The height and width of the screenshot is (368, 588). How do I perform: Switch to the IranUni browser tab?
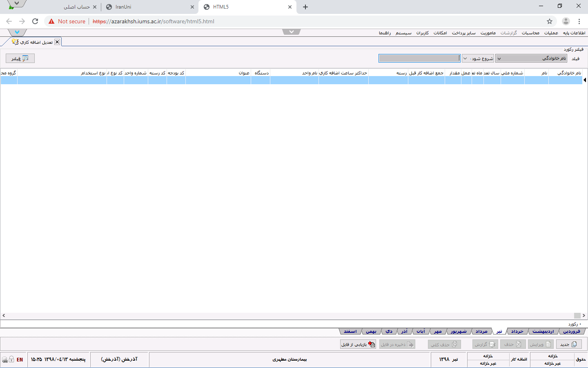[149, 7]
